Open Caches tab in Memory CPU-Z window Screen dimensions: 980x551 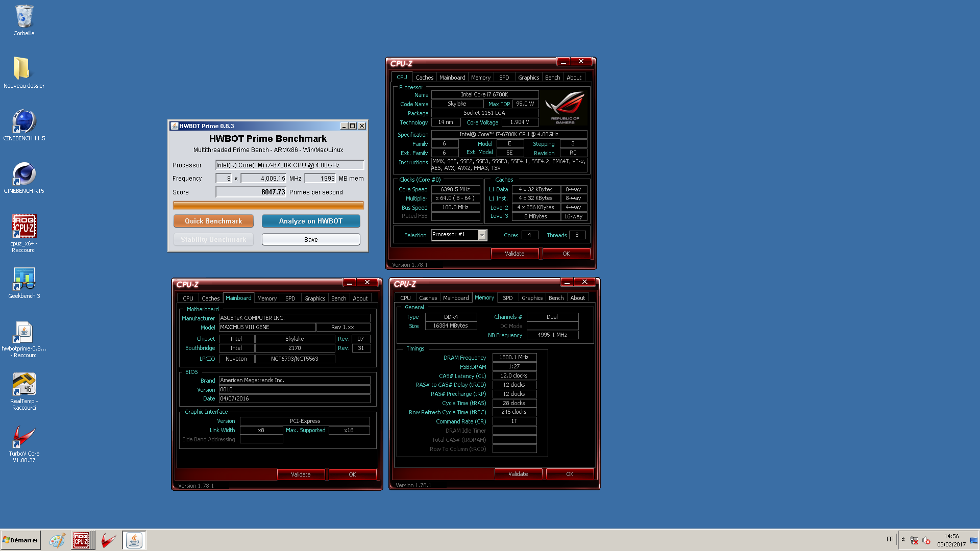click(428, 298)
